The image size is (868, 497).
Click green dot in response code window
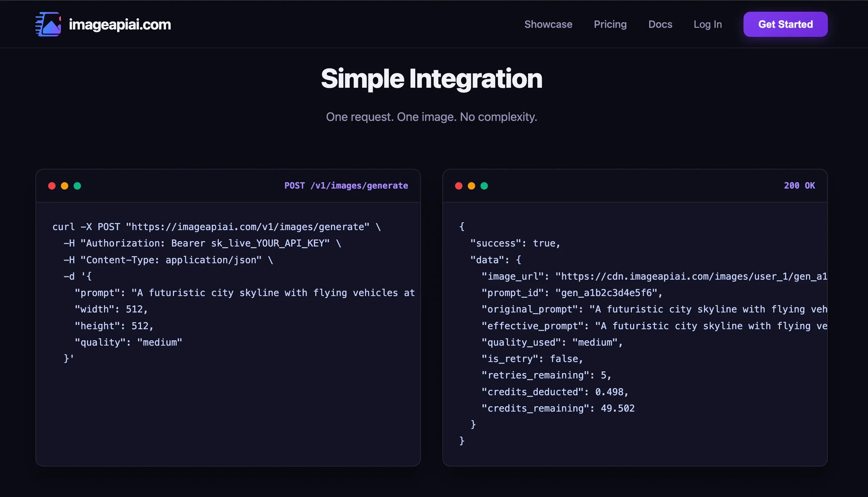tap(484, 186)
